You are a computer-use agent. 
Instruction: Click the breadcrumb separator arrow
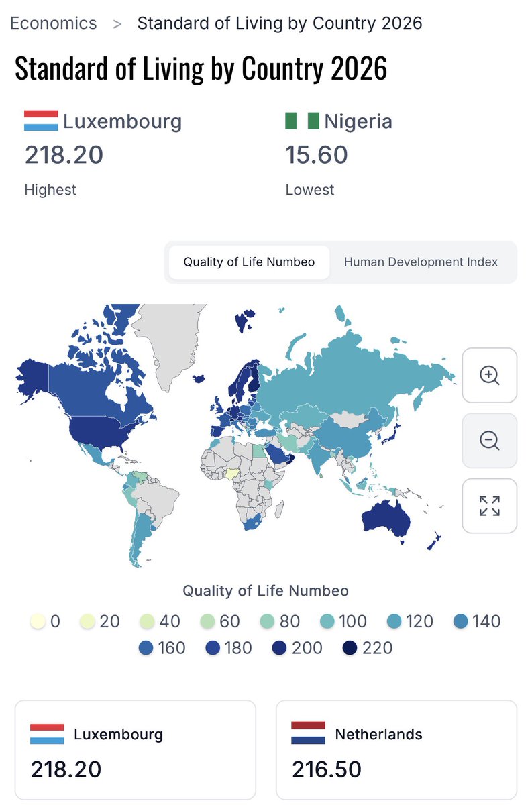click(117, 24)
